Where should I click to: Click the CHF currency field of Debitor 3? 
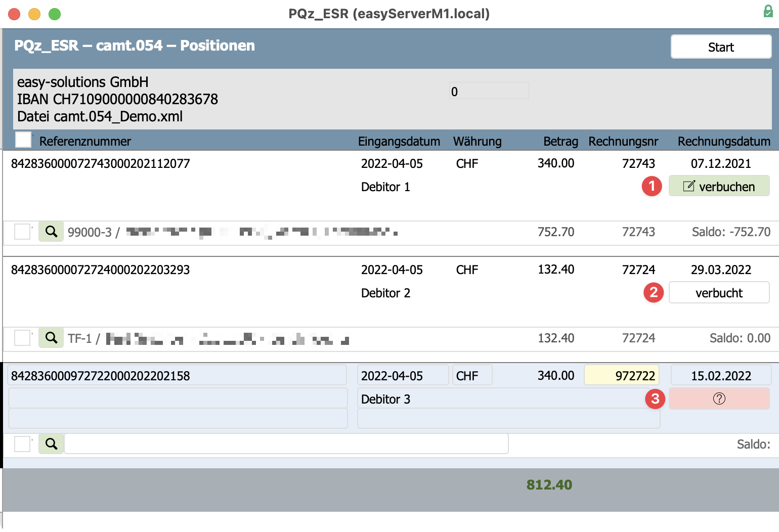pyautogui.click(x=472, y=375)
